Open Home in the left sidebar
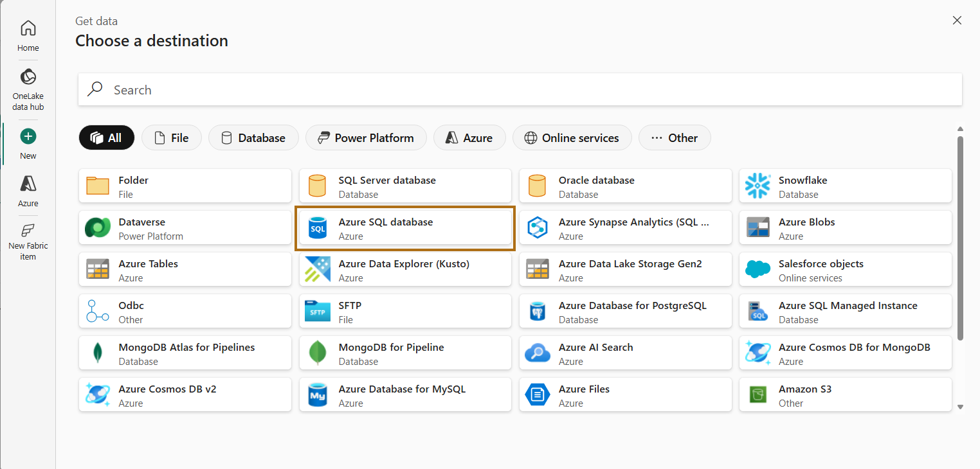Viewport: 980px width, 469px height. [28, 36]
